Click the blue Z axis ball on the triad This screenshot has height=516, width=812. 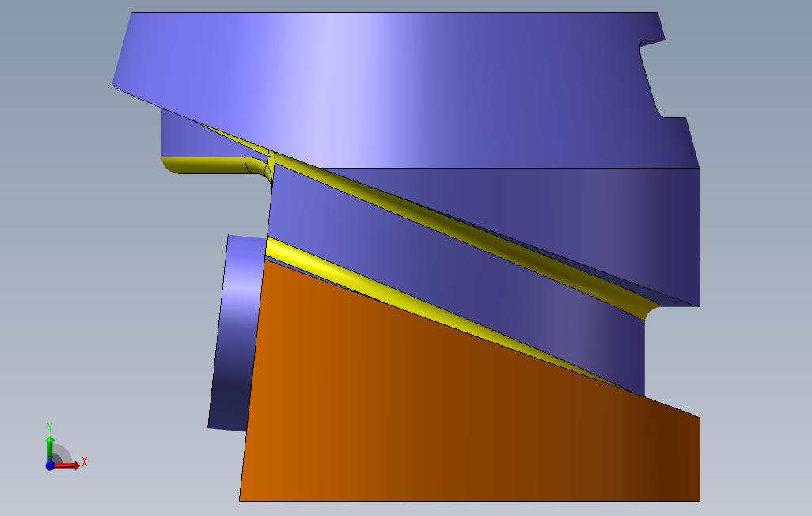pyautogui.click(x=50, y=466)
